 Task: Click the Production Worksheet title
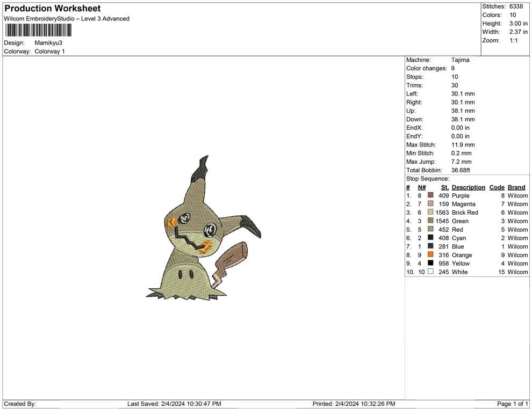[x=53, y=9]
